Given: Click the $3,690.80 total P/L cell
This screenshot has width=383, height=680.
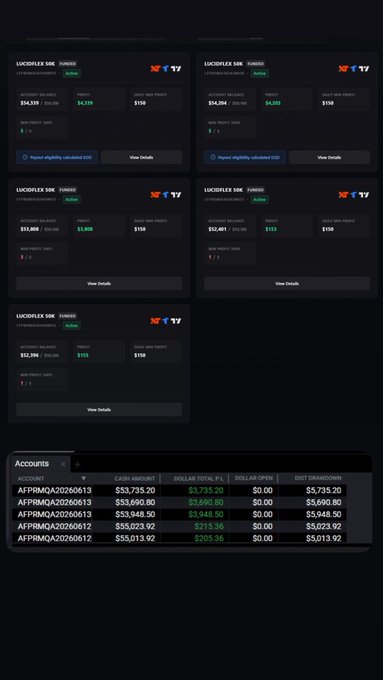Looking at the screenshot, I should click(x=206, y=503).
